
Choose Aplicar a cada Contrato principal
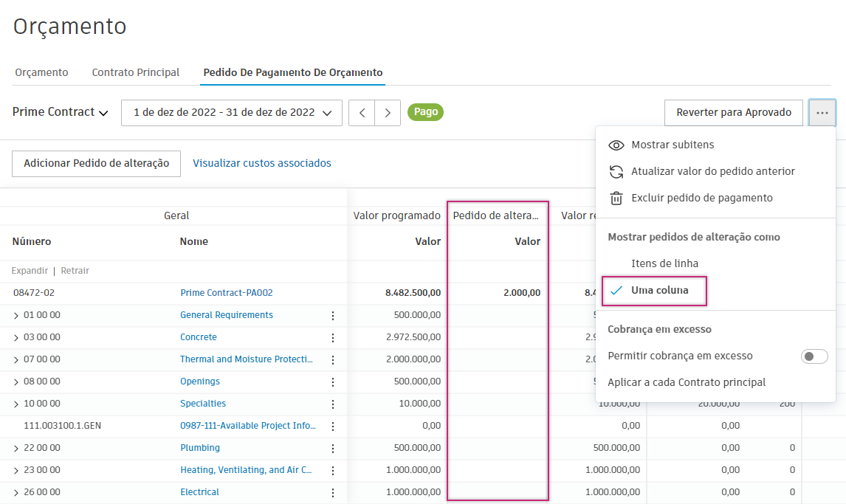[687, 383]
